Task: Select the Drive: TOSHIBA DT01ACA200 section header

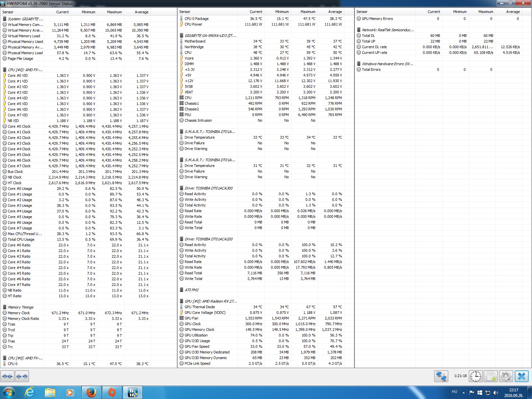Action: pyautogui.click(x=265, y=239)
